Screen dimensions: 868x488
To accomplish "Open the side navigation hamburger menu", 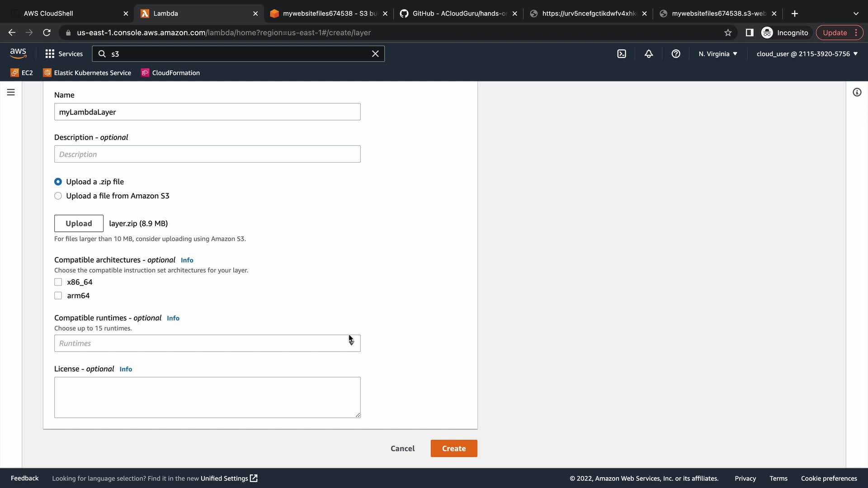I will pos(11,92).
